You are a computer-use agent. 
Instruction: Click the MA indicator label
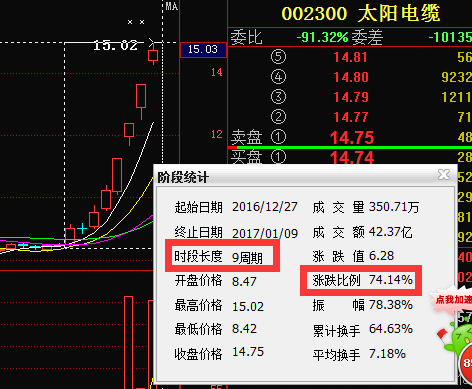pos(172,6)
